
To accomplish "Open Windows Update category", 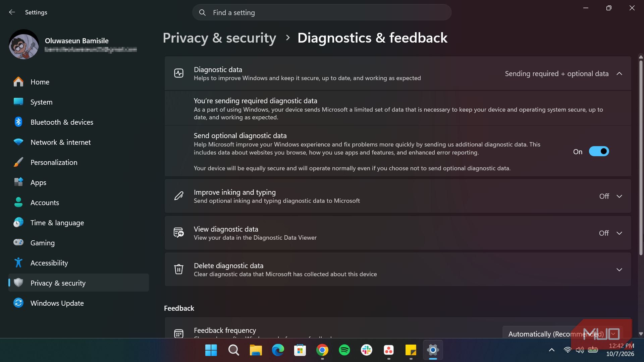I will click(x=78, y=303).
